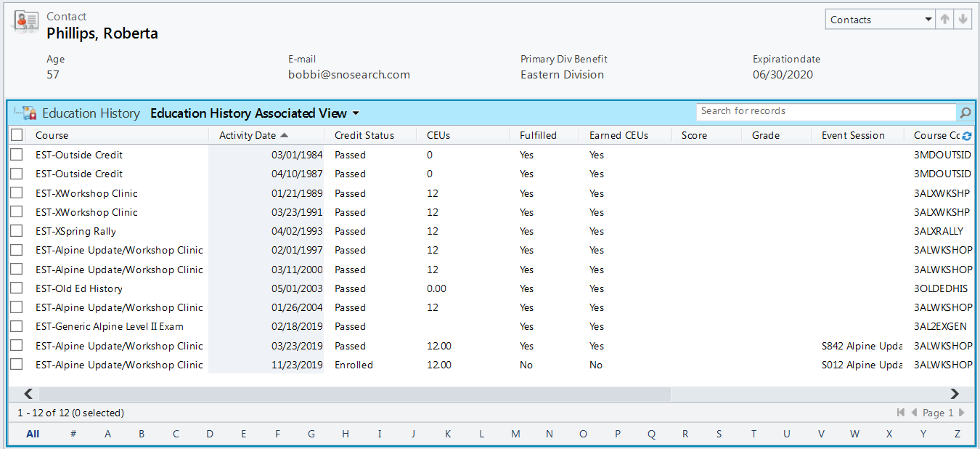Go to the next page of results
This screenshot has height=449, width=980.
[962, 413]
